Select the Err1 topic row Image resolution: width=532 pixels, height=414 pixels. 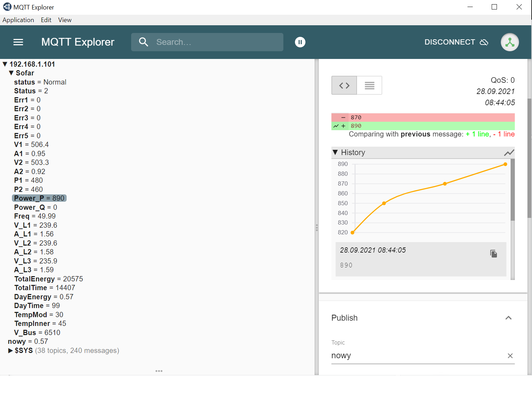click(x=27, y=100)
